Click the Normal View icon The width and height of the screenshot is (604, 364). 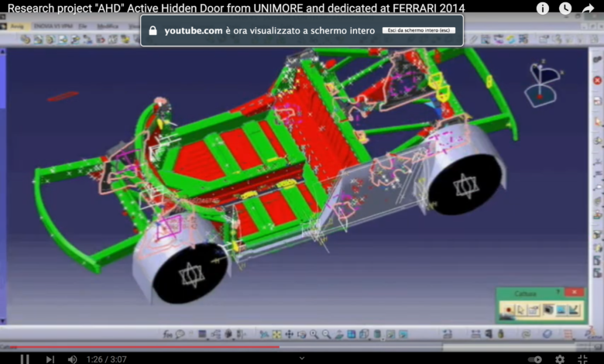pos(339,334)
